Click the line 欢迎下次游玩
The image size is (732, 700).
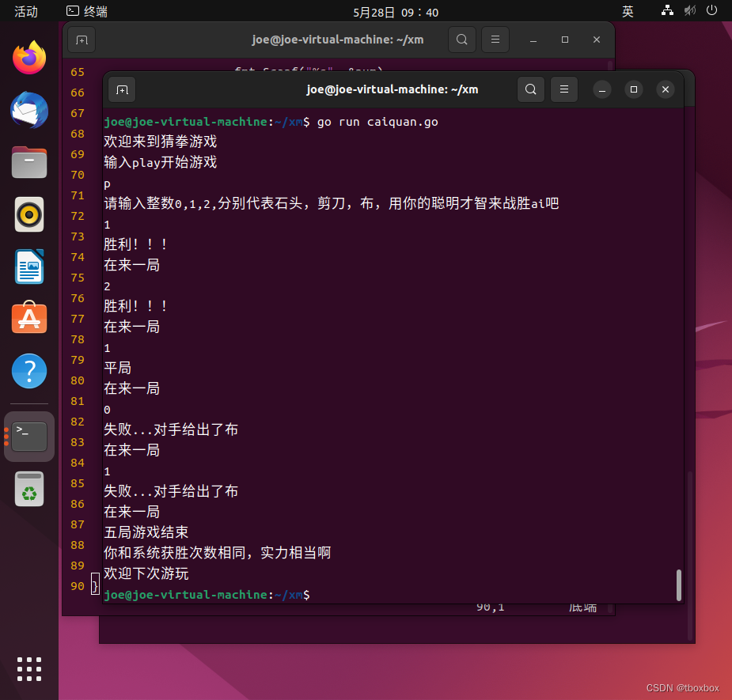pyautogui.click(x=146, y=573)
